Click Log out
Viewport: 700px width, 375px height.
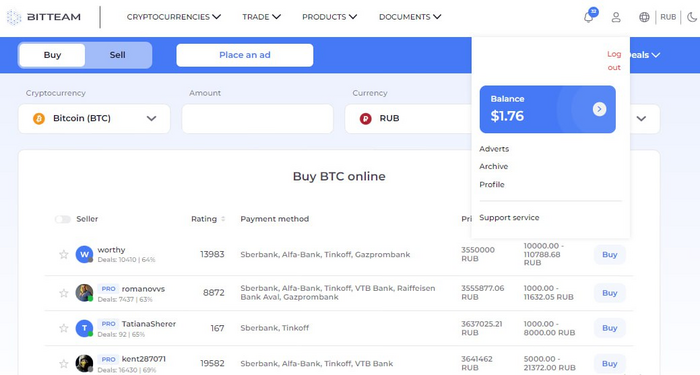pyautogui.click(x=614, y=61)
